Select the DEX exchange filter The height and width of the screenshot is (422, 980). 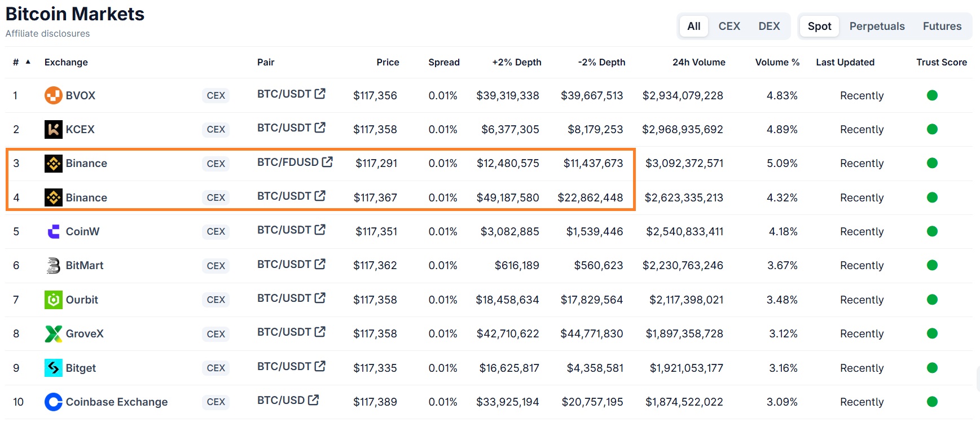tap(769, 27)
